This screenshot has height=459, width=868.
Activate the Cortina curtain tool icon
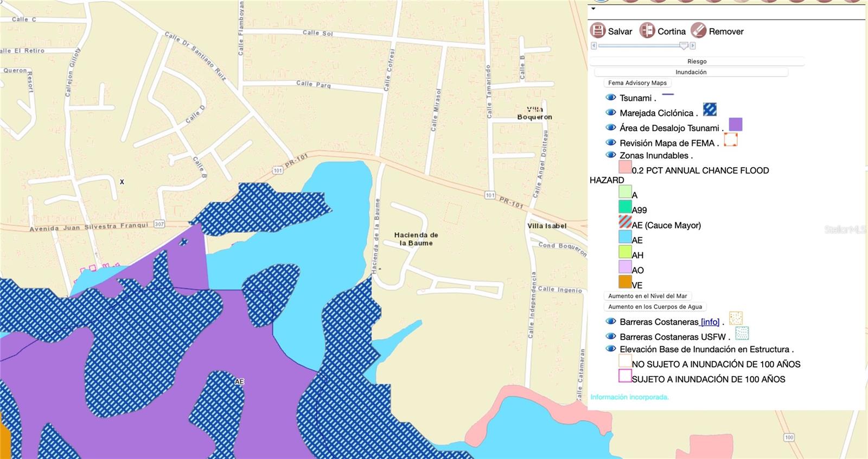(647, 31)
